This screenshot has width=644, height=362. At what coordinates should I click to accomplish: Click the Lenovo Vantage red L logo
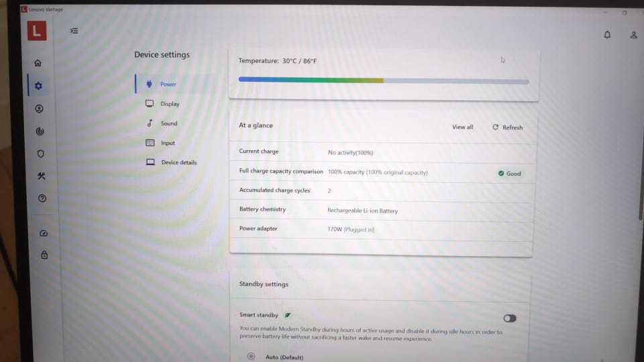(x=37, y=31)
